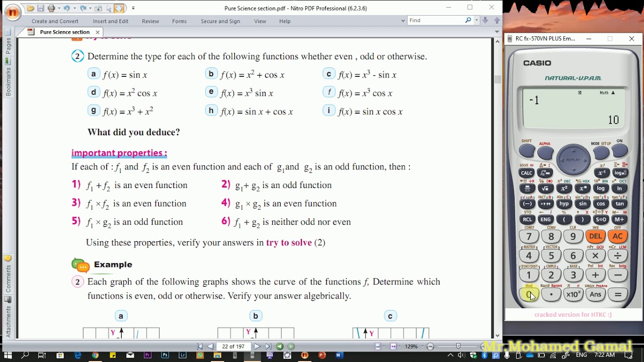Open the Bookmarks side panel
Image resolution: width=644 pixels, height=362 pixels.
pyautogui.click(x=8, y=78)
